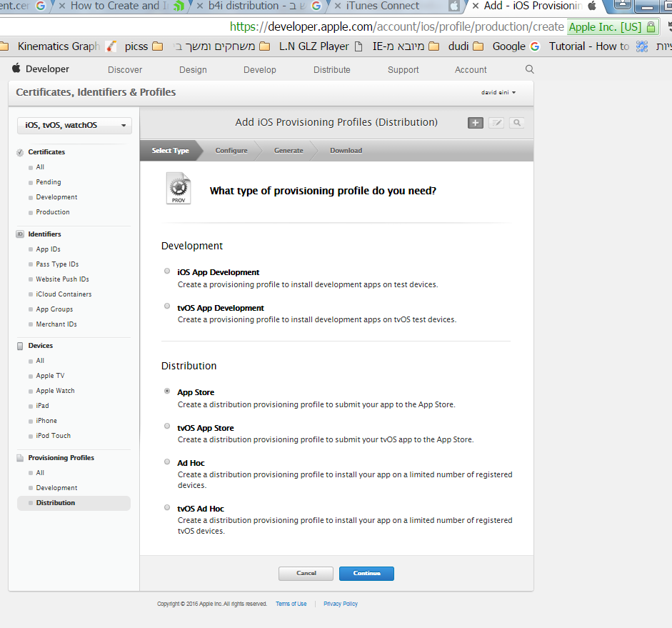Click the Certificates section icon
Screen dimensions: 672x628
tap(20, 152)
